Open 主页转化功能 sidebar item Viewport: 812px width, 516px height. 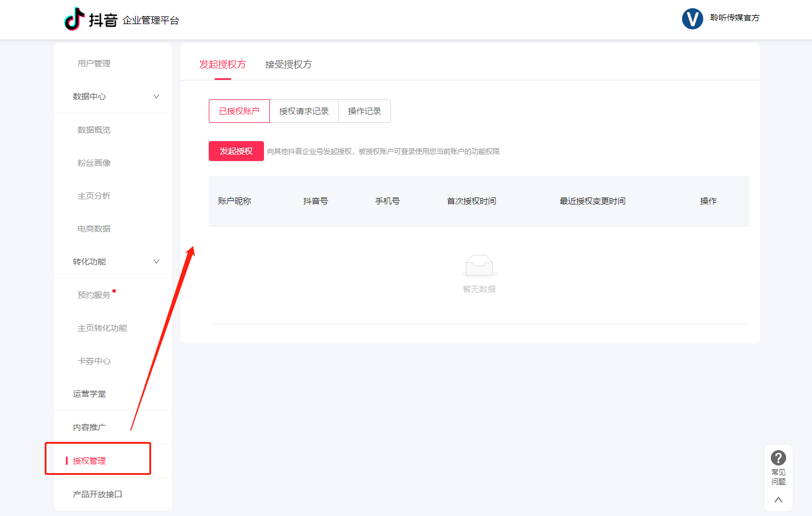102,328
